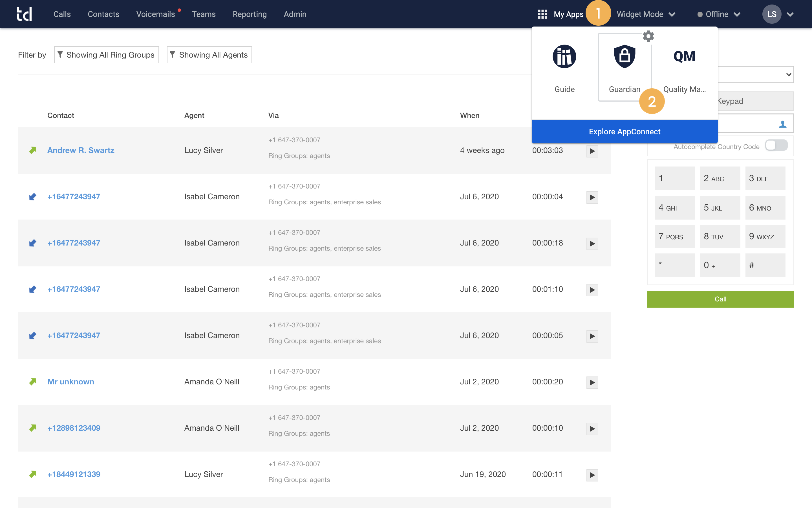Screen dimensions: 812x508
Task: Dial key 8 TUV on keypad
Action: tap(720, 237)
